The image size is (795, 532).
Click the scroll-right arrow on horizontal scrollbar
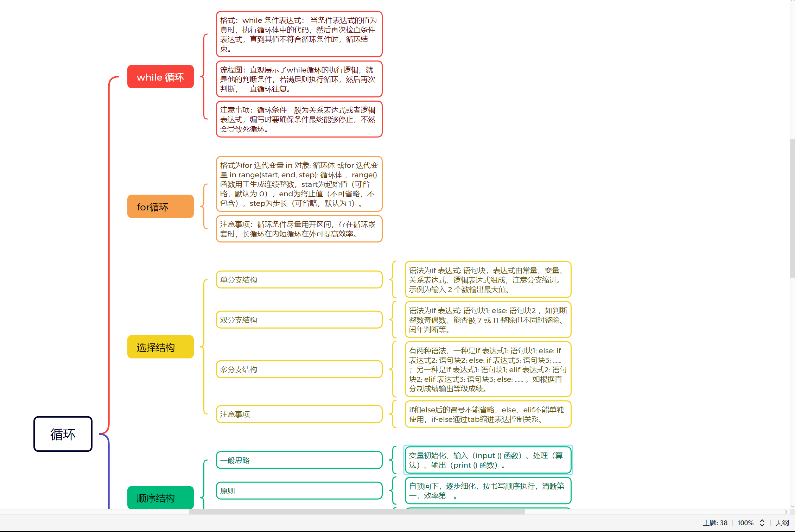click(x=786, y=512)
